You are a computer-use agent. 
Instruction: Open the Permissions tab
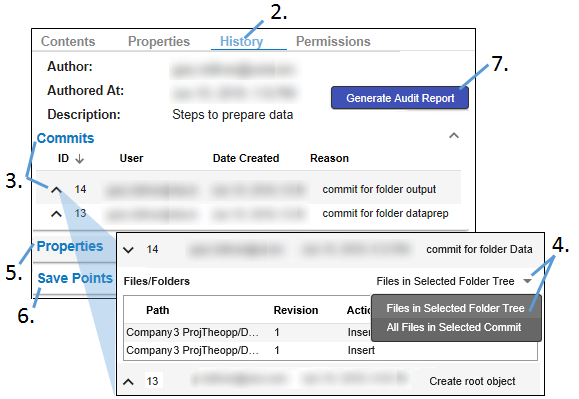[x=333, y=41]
